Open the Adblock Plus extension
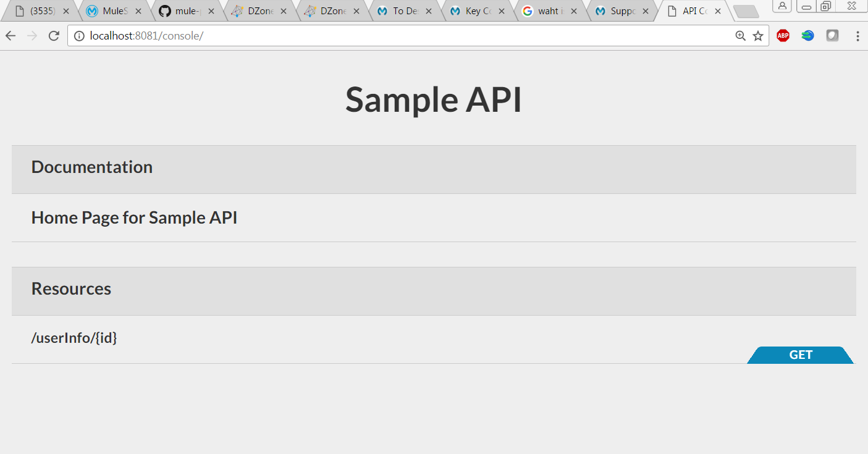Image resolution: width=868 pixels, height=454 pixels. click(783, 36)
